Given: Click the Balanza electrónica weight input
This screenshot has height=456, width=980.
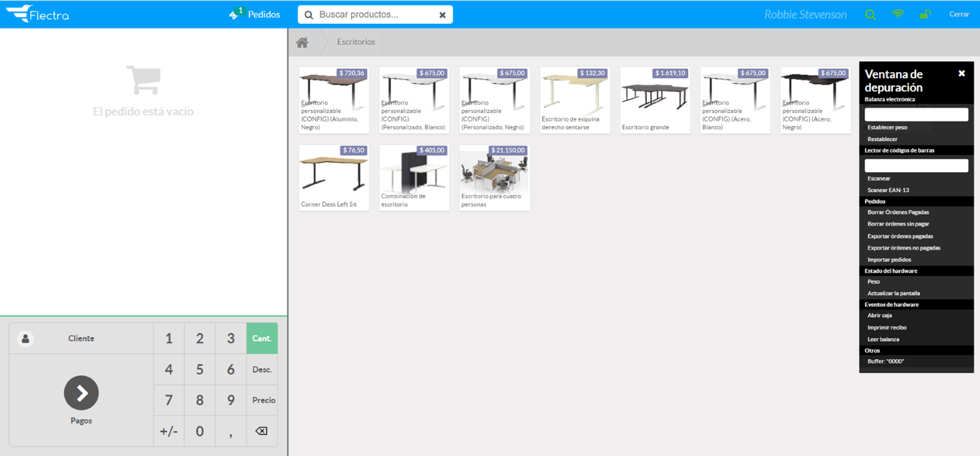Looking at the screenshot, I should coord(916,115).
